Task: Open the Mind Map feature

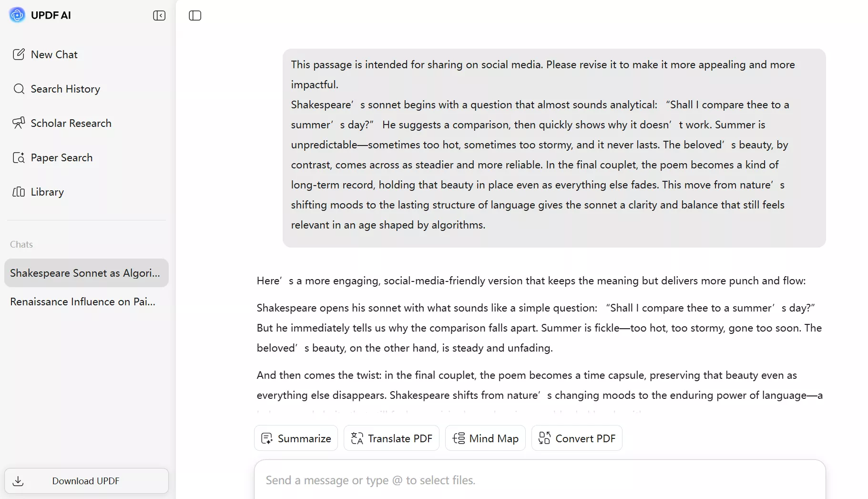Action: click(x=485, y=438)
